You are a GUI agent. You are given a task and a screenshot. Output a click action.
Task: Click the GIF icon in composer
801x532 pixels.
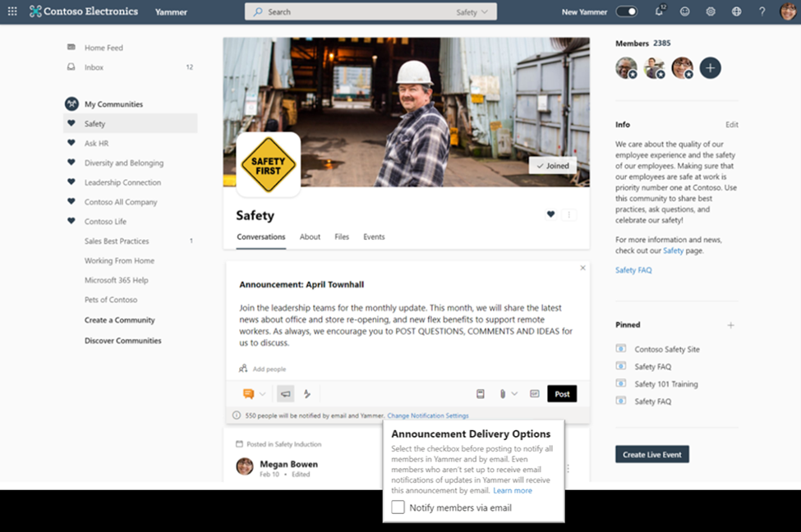pyautogui.click(x=534, y=394)
